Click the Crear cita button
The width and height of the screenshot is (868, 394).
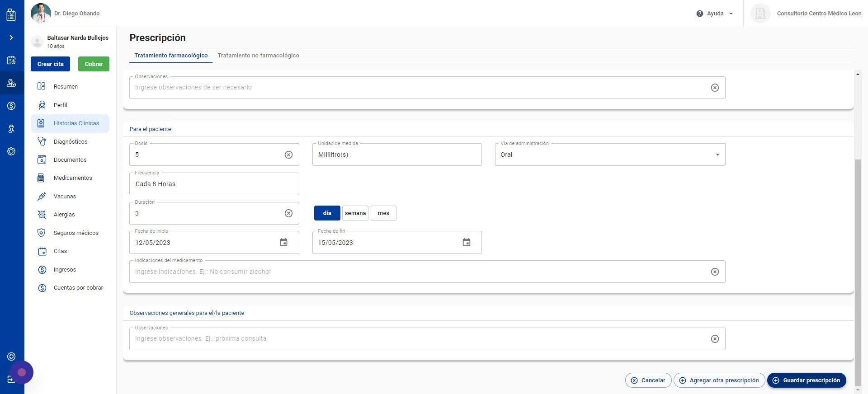50,64
